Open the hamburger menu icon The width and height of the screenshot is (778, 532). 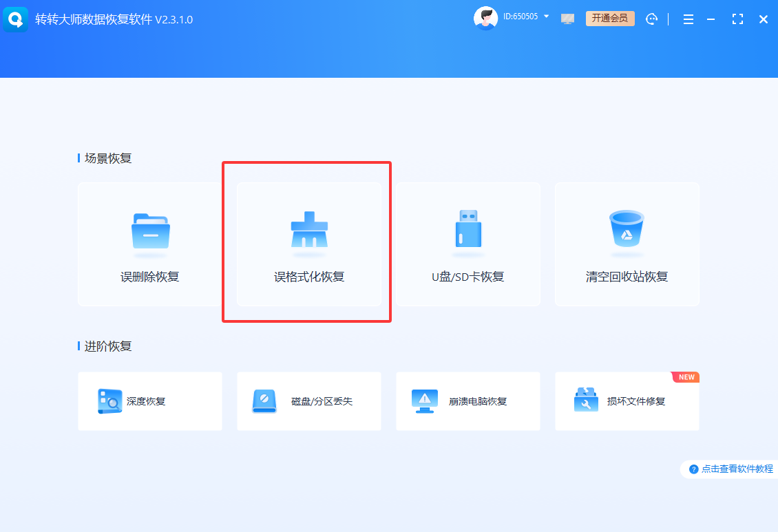688,19
